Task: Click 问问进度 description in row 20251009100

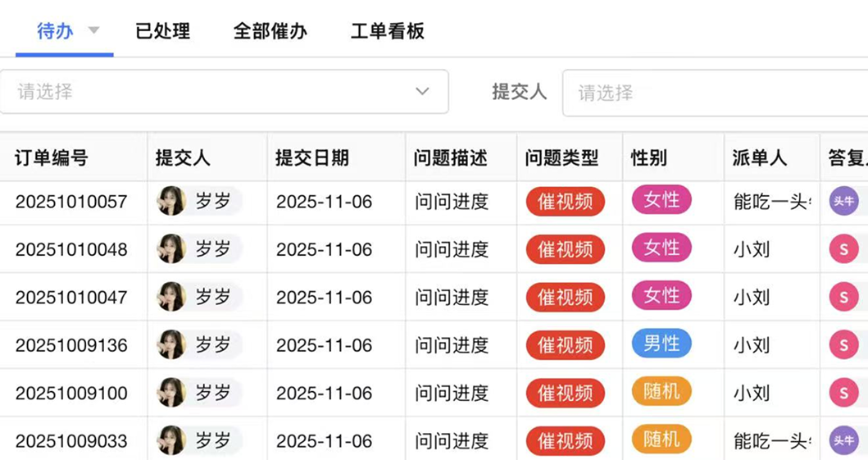Action: coord(452,393)
